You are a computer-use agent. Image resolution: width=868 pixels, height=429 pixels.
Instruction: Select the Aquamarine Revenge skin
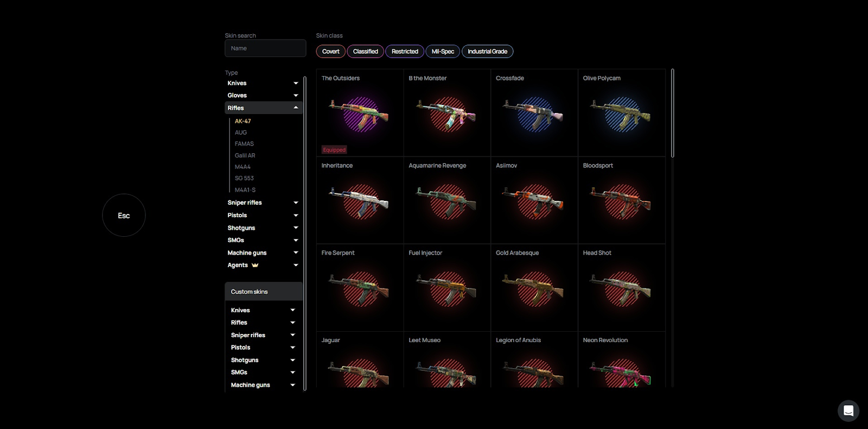(447, 200)
